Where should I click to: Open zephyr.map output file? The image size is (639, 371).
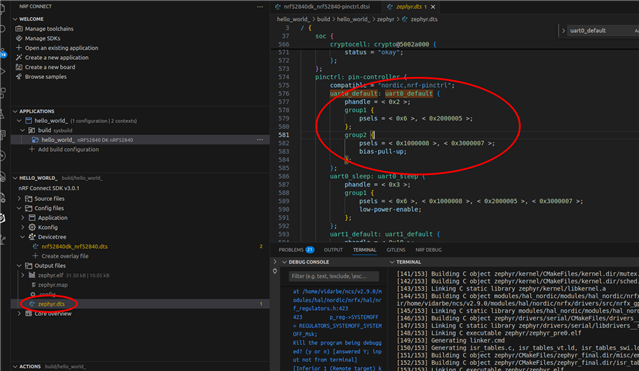pos(53,285)
